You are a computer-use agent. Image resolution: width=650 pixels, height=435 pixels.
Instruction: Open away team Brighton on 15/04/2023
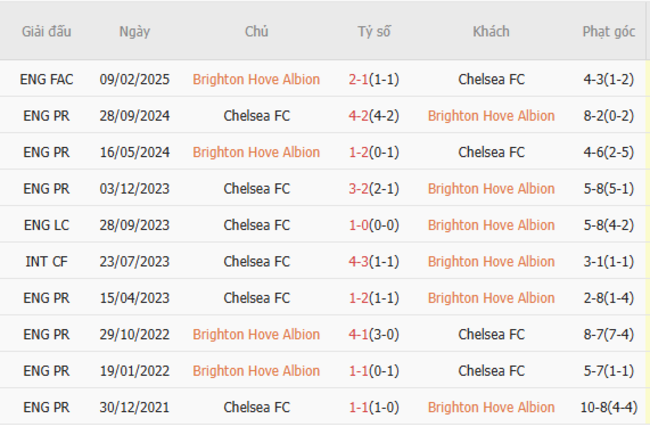pyautogui.click(x=490, y=298)
